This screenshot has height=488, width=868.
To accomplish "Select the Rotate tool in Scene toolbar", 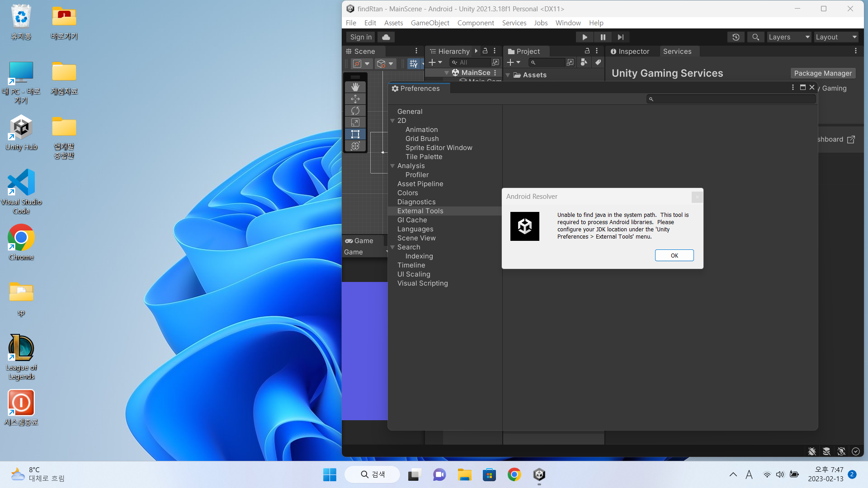I will 355,110.
